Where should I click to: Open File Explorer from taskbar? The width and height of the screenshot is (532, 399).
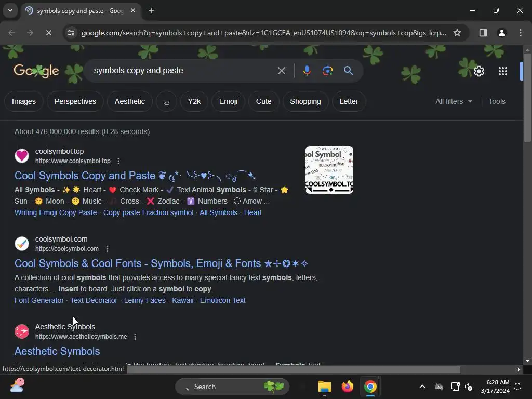click(325, 387)
